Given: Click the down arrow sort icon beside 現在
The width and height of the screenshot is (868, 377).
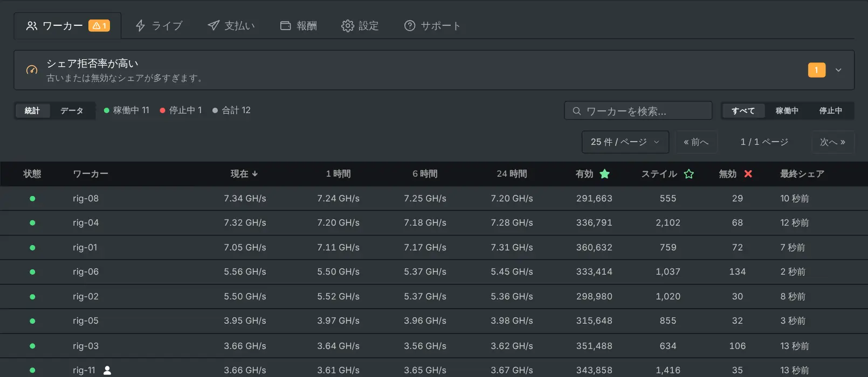Looking at the screenshot, I should [x=255, y=174].
